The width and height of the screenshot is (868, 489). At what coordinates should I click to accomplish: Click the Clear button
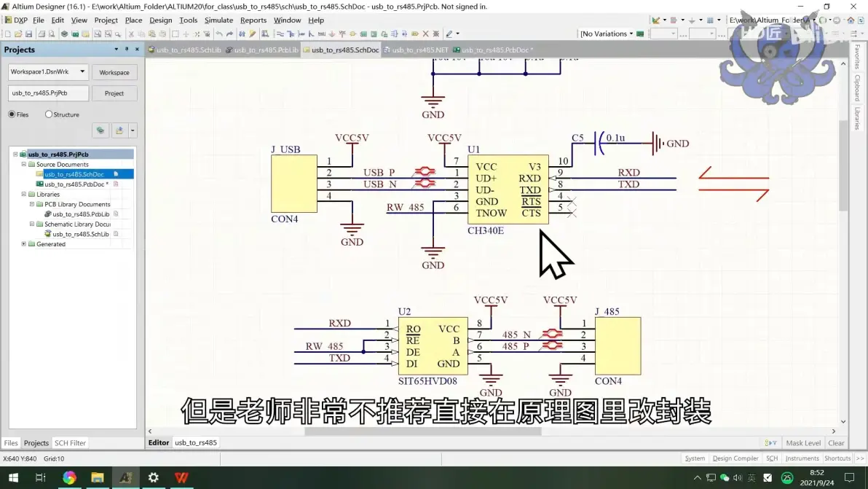tap(836, 443)
